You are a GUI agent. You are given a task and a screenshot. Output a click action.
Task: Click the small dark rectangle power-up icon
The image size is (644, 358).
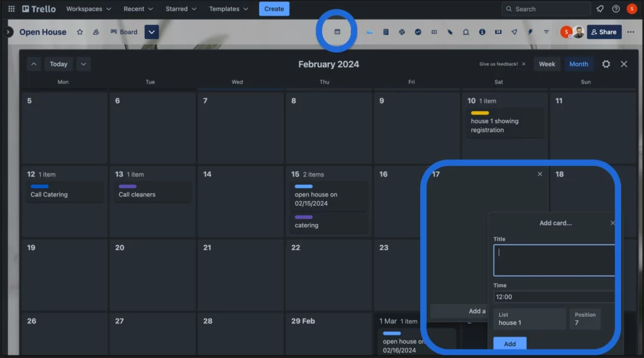click(x=498, y=32)
